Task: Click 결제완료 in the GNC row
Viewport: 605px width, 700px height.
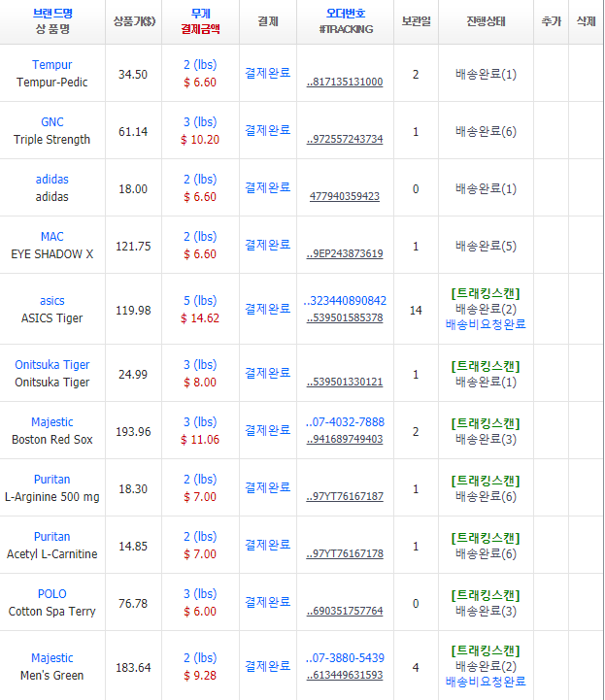Action: click(x=268, y=130)
